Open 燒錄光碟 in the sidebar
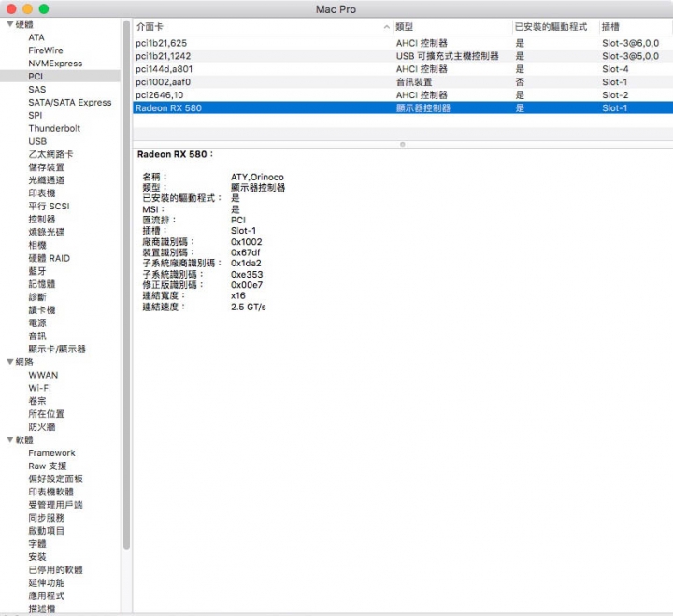 click(47, 232)
